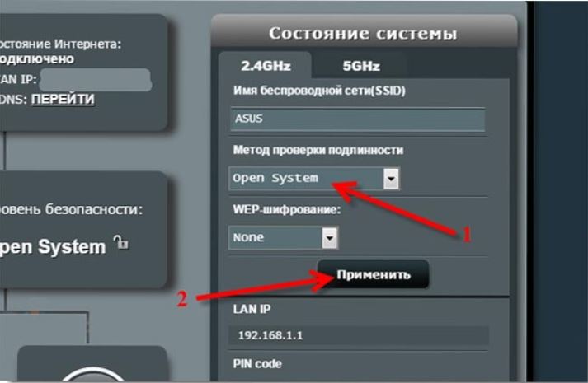588x383 pixels.
Task: Click the open padlock icon beside Open System
Action: click(x=121, y=243)
